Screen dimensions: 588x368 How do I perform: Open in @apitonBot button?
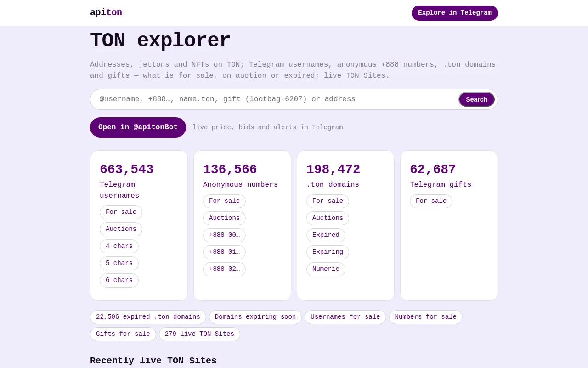(138, 127)
